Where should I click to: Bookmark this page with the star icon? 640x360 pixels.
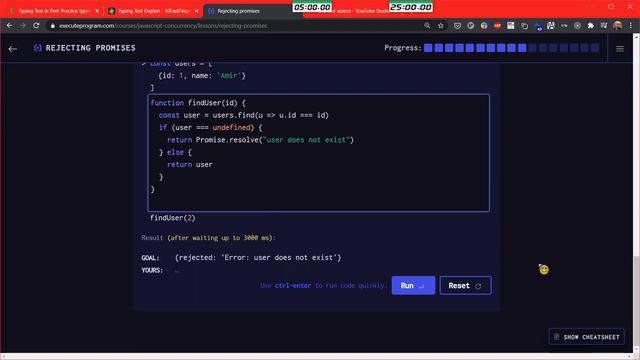point(441,26)
